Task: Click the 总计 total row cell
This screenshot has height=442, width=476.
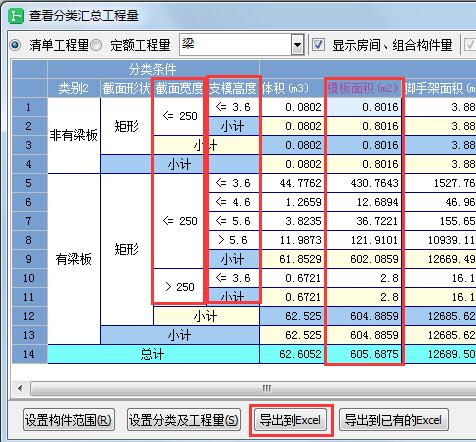Action: pyautogui.click(x=153, y=354)
